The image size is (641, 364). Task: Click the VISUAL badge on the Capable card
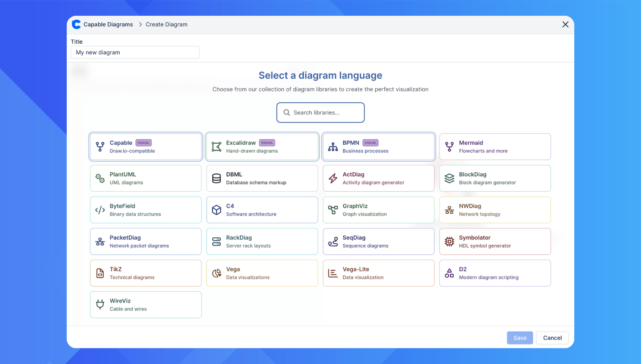coord(144,143)
